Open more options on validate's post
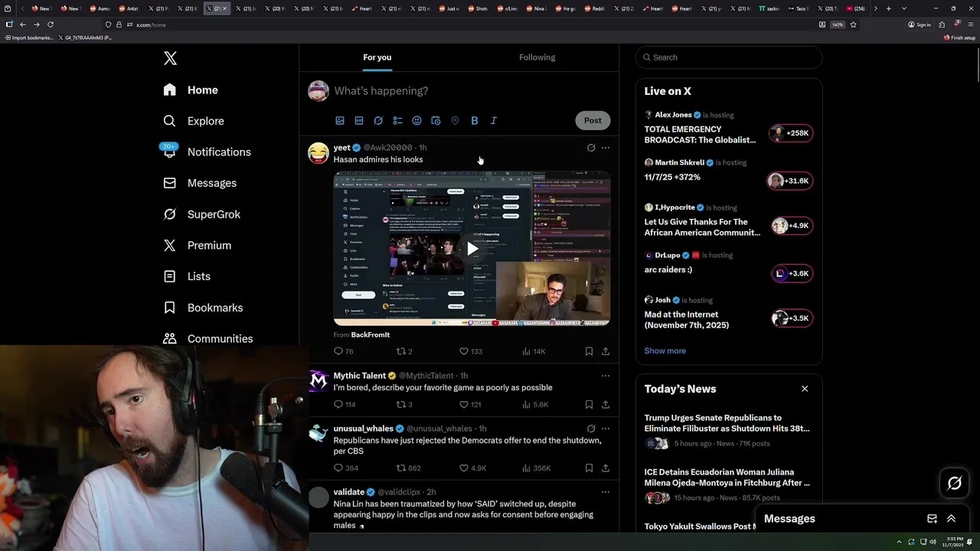The width and height of the screenshot is (980, 551). point(606,492)
